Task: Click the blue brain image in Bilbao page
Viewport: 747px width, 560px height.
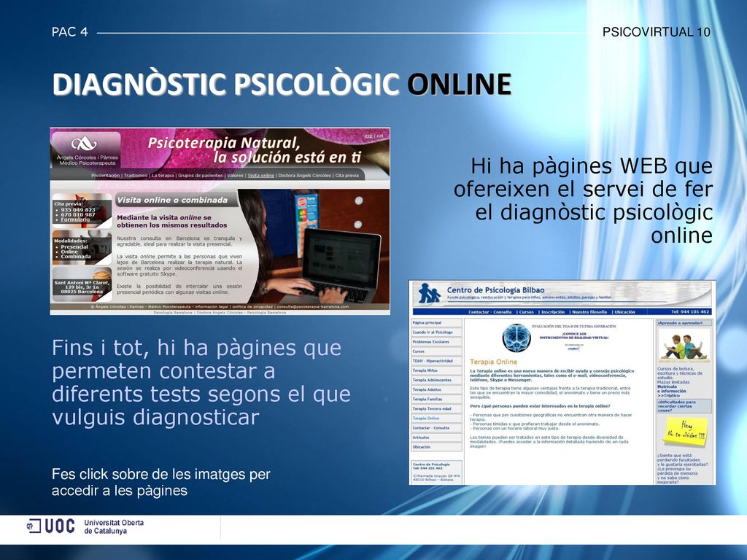Action: pos(516,338)
